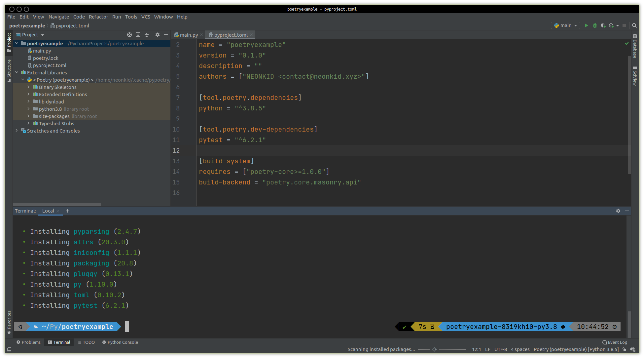Toggle the Database tool window sidebar button

click(x=634, y=46)
